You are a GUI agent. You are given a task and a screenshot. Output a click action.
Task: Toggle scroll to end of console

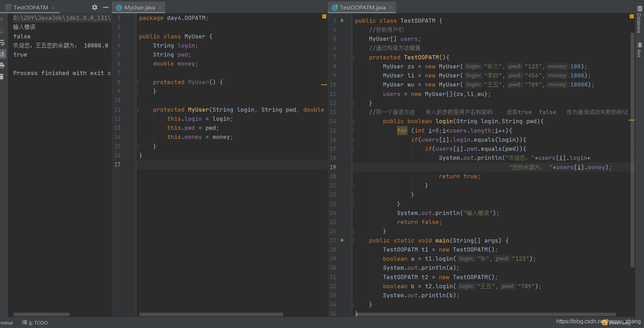point(2,54)
